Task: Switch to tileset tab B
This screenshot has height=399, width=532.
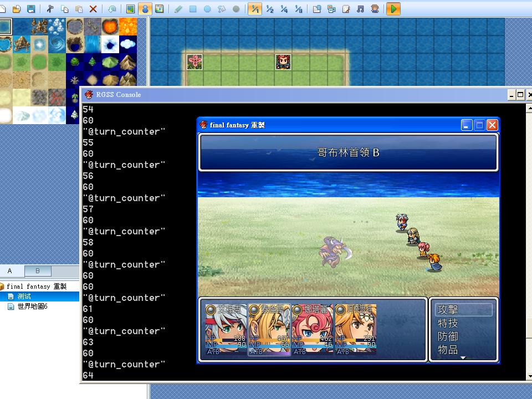Action: coord(38,271)
